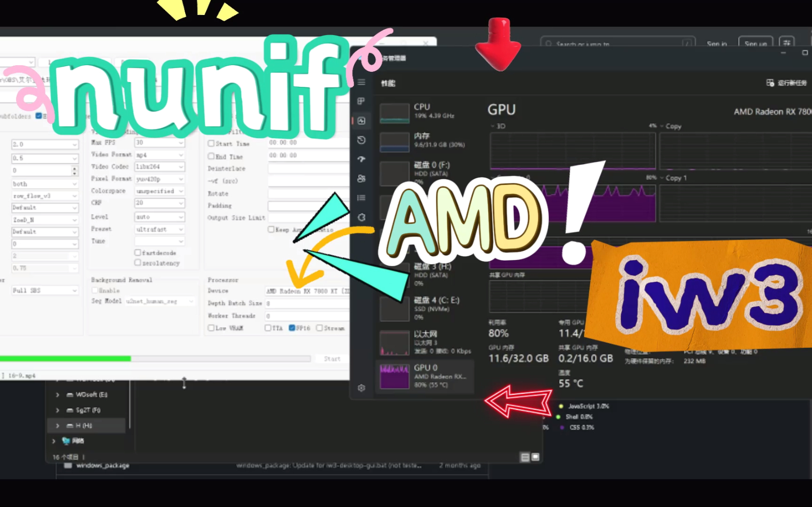Open Startup apps icon in Task Manager
The height and width of the screenshot is (507, 812).
[362, 159]
